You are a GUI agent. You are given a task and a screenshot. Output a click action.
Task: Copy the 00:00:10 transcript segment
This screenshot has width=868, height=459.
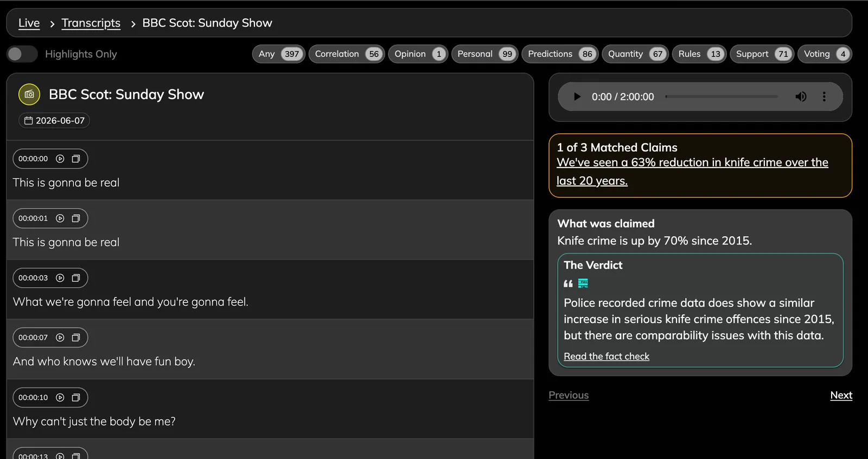tap(76, 397)
